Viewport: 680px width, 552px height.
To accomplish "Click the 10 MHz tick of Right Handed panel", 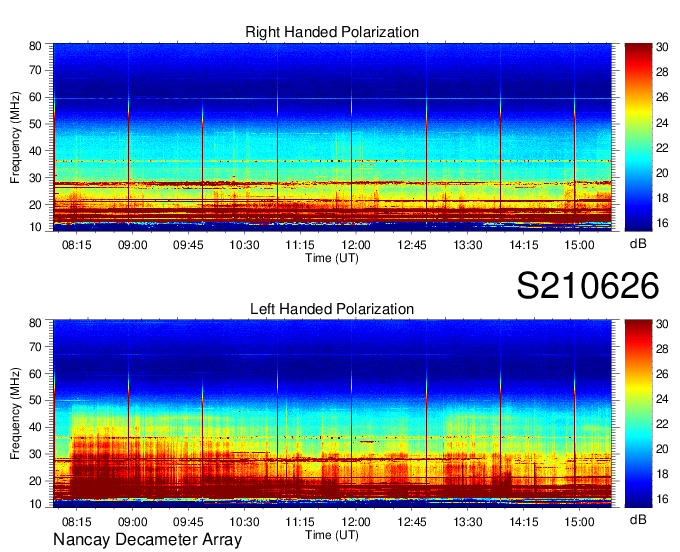I will pyautogui.click(x=35, y=227).
